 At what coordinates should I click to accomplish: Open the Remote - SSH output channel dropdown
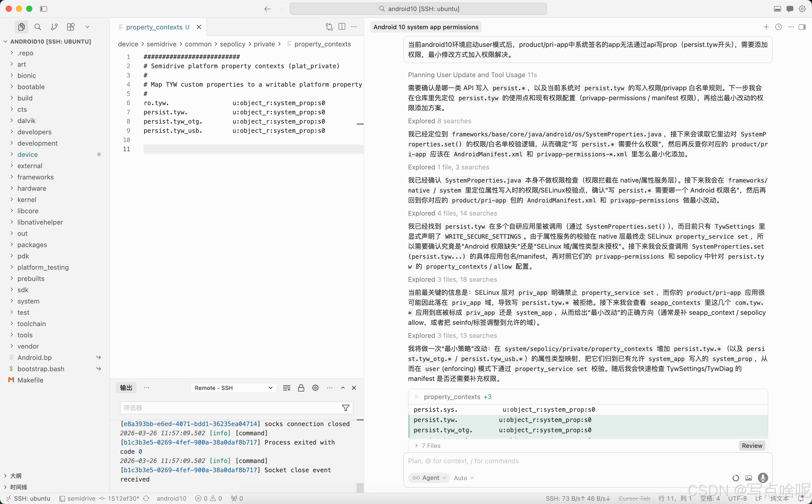pyautogui.click(x=233, y=388)
